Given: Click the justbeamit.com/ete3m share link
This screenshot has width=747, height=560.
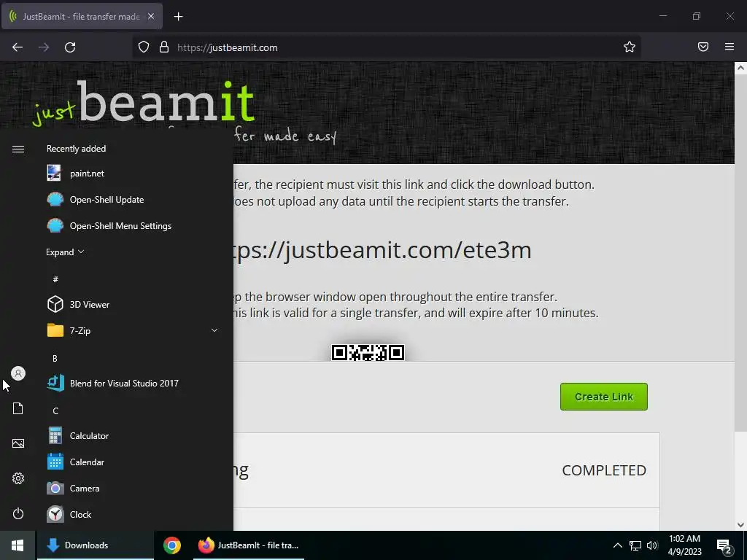Looking at the screenshot, I should pyautogui.click(x=382, y=250).
